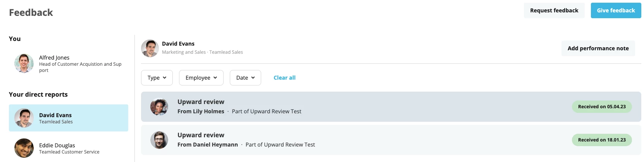The image size is (644, 162).
Task: Select Alfred Jones under You
Action: [x=69, y=63]
